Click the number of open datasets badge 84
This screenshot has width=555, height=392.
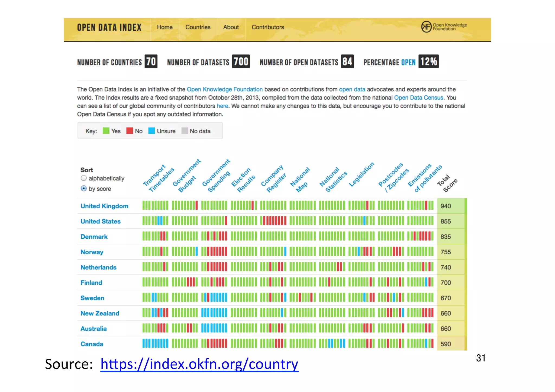point(347,61)
